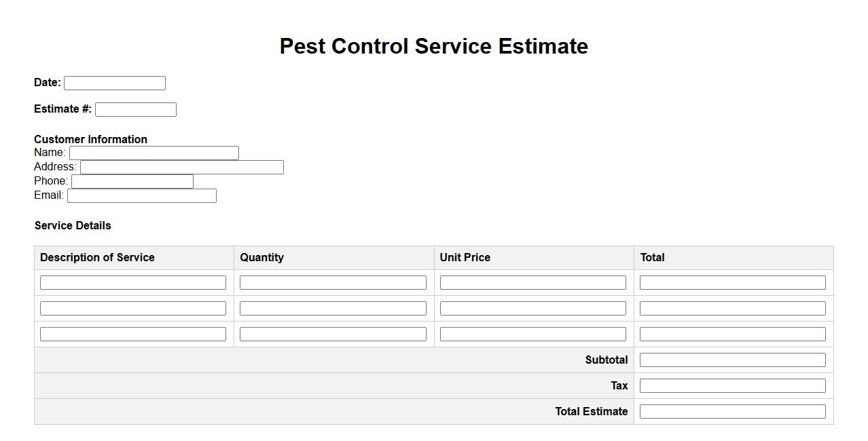Viewport: 868px width, 441px height.
Task: Click second row Unit Price input
Action: click(533, 308)
